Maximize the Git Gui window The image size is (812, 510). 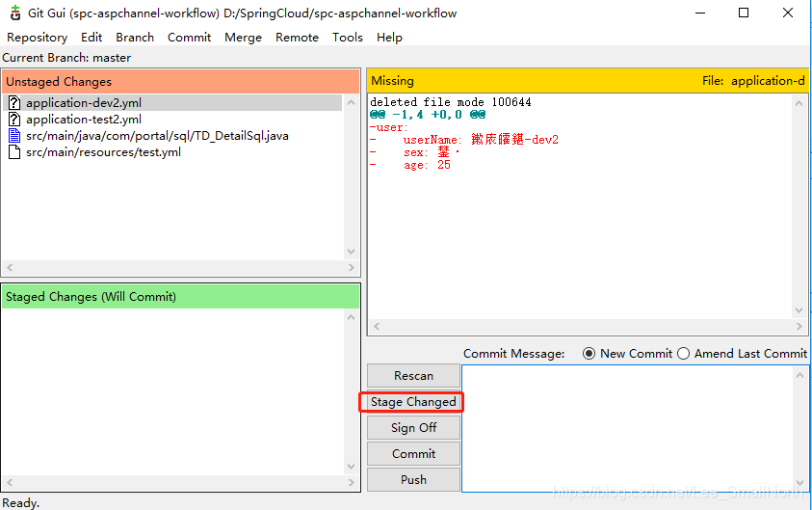tap(744, 13)
